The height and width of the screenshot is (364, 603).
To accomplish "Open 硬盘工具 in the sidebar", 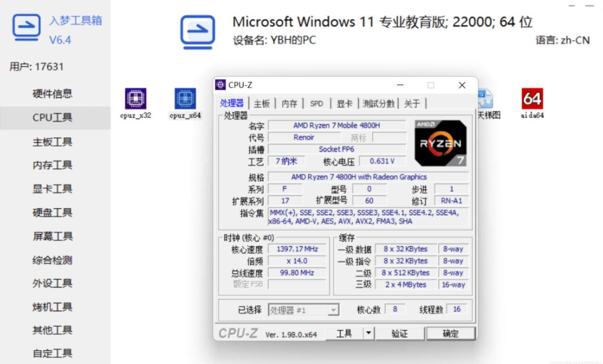I will pos(53,213).
